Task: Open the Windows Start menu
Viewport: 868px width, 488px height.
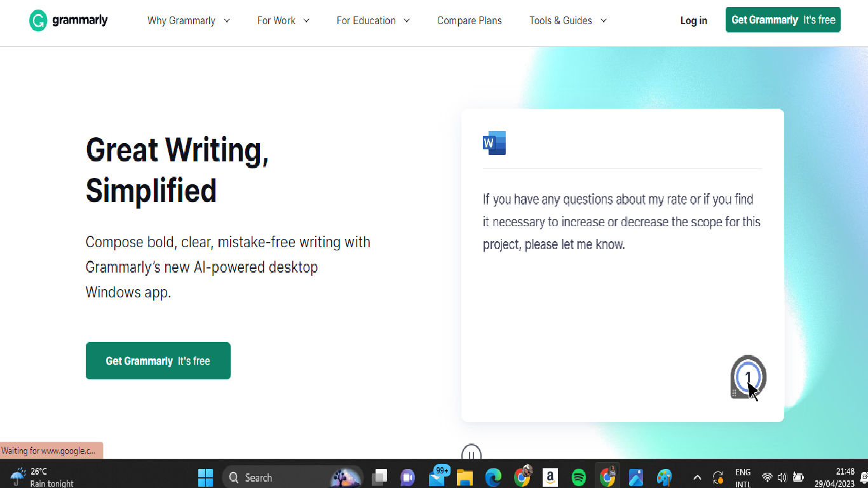Action: click(205, 477)
